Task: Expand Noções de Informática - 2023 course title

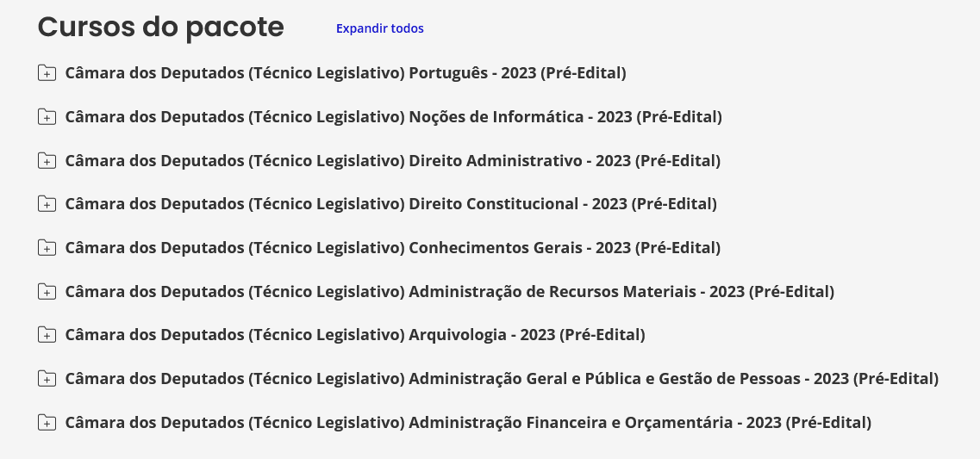Action: click(394, 117)
